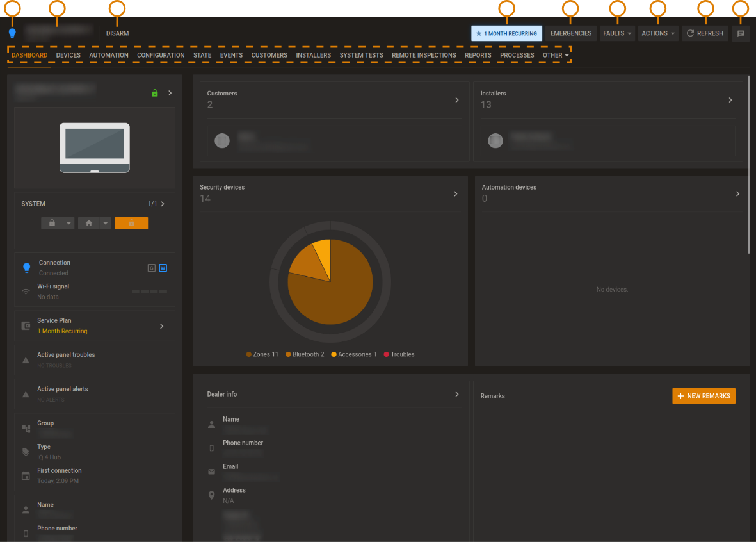Select the Arm Stay home icon
This screenshot has height=542, width=756.
pyautogui.click(x=90, y=224)
